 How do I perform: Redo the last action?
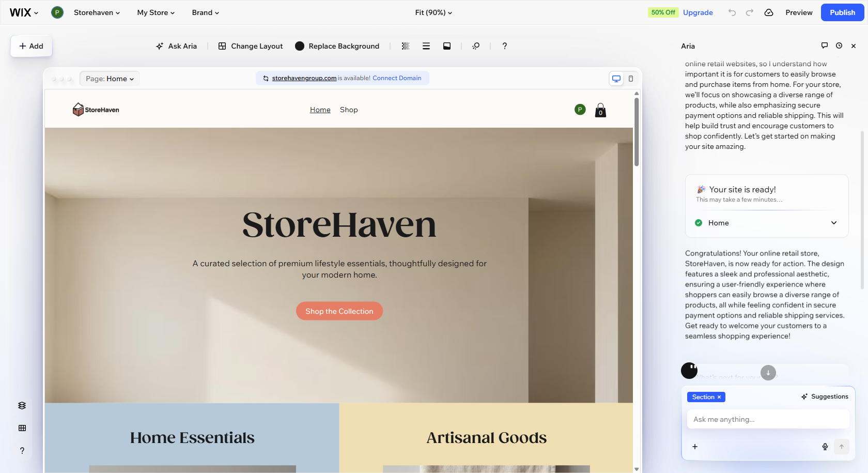(x=750, y=12)
